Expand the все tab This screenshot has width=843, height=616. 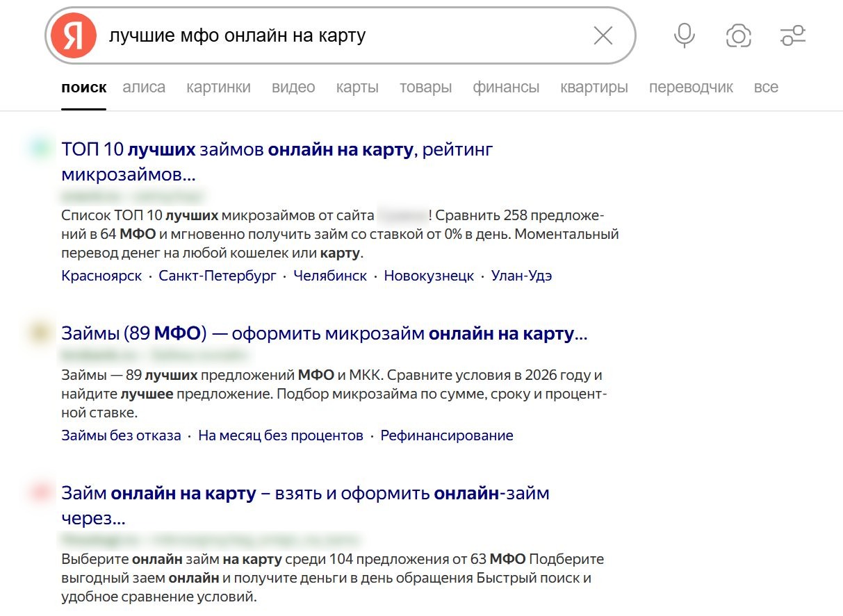766,88
